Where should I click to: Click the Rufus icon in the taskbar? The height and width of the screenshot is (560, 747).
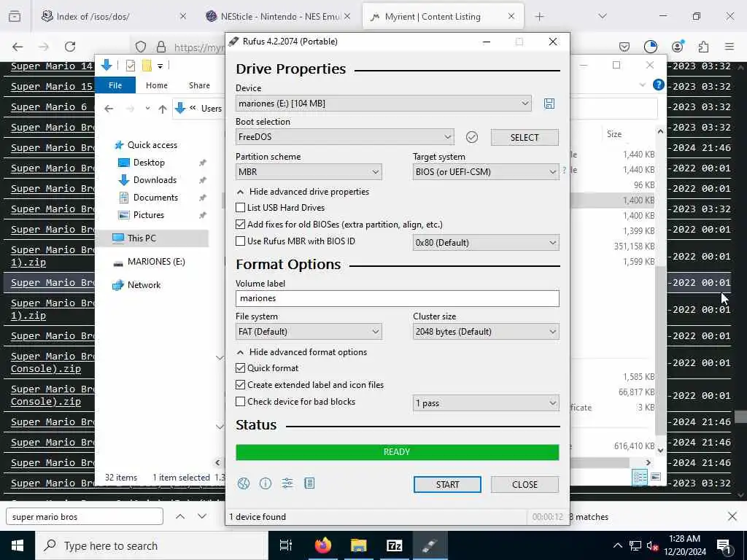click(x=429, y=545)
